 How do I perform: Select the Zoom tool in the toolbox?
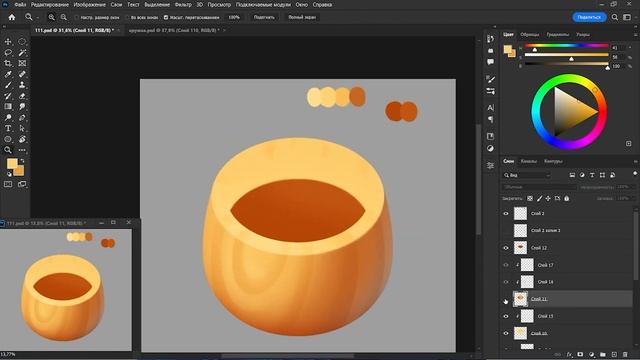coord(8,150)
